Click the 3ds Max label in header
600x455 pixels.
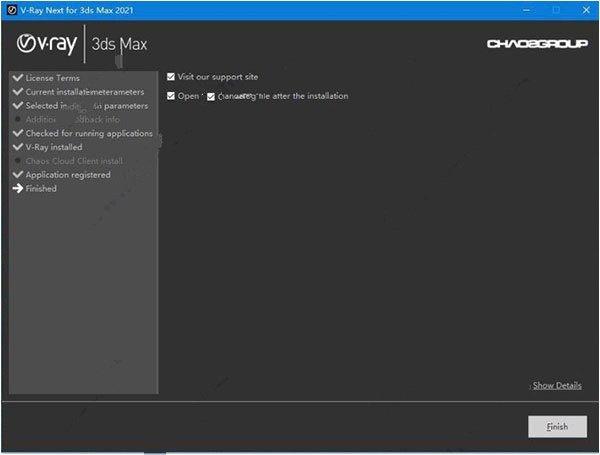119,44
